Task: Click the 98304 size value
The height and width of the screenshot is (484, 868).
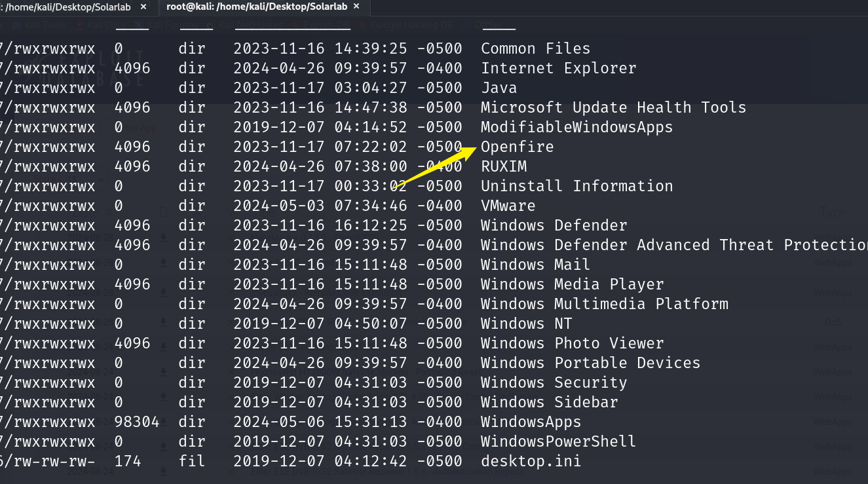Action: point(137,422)
